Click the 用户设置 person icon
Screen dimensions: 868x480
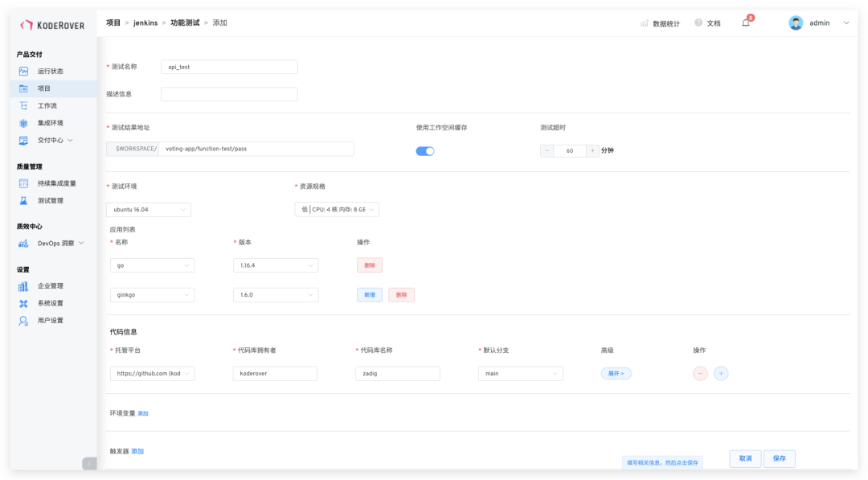point(23,321)
